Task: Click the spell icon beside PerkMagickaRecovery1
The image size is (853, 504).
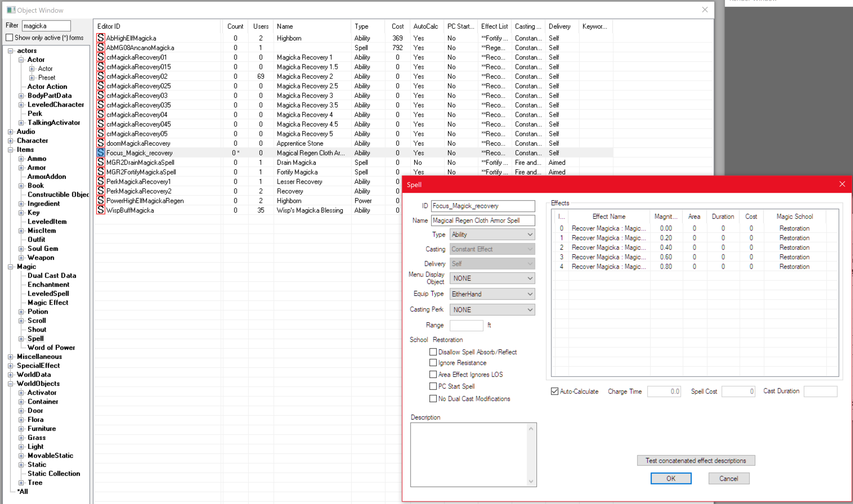Action: click(101, 181)
